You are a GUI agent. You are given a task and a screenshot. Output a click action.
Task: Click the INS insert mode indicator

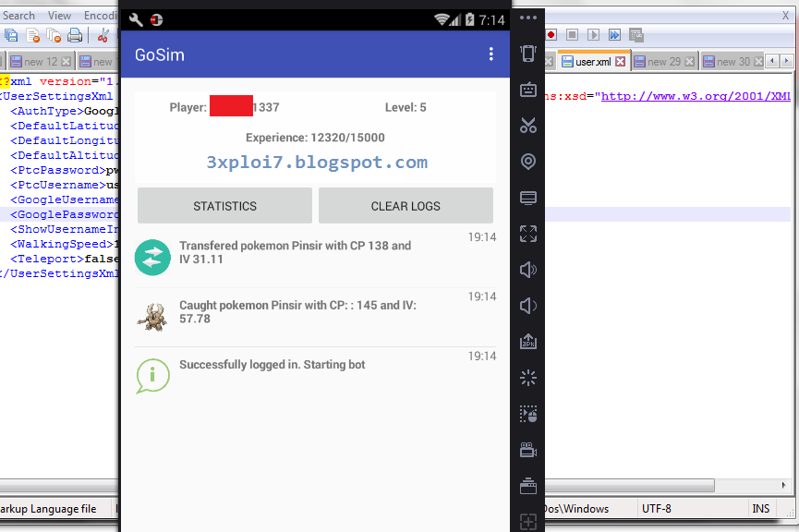click(x=761, y=509)
